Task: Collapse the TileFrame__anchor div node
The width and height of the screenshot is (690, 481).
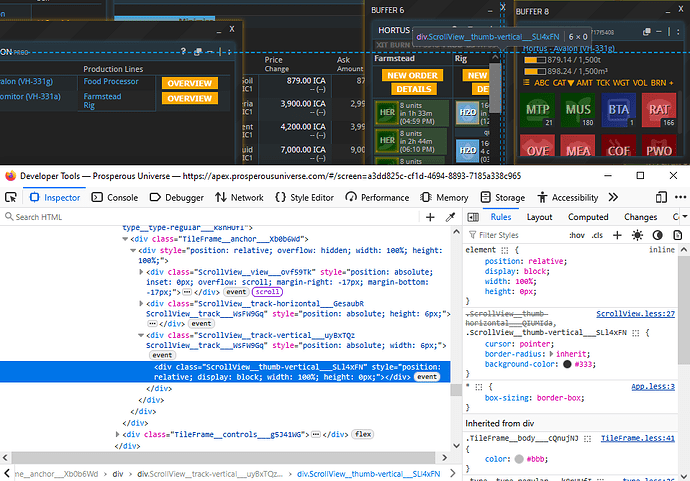Action: tap(125, 239)
